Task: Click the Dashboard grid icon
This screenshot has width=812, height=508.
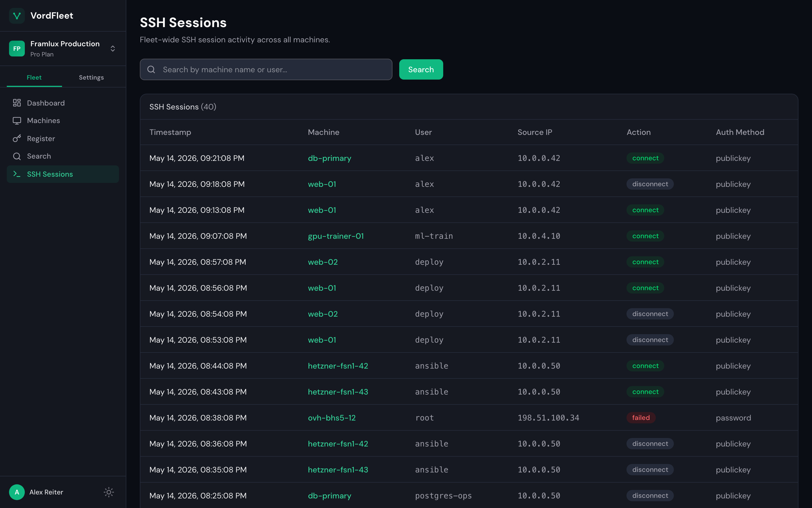Action: point(17,103)
